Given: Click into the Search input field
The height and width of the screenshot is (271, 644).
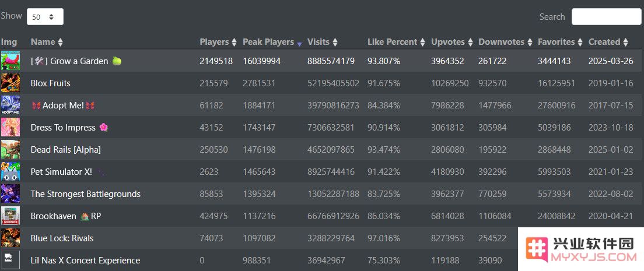Looking at the screenshot, I should point(606,17).
